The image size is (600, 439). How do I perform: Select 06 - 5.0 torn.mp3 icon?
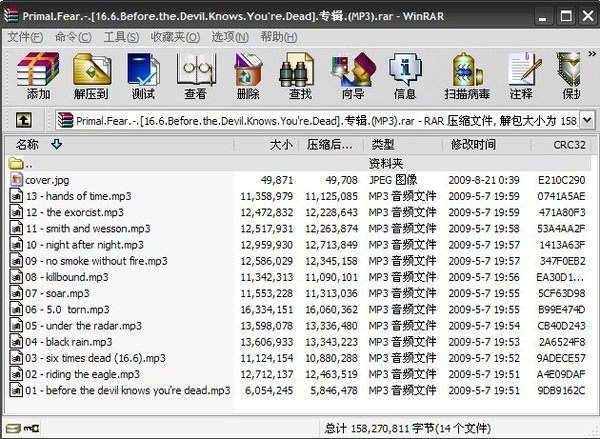(16, 309)
